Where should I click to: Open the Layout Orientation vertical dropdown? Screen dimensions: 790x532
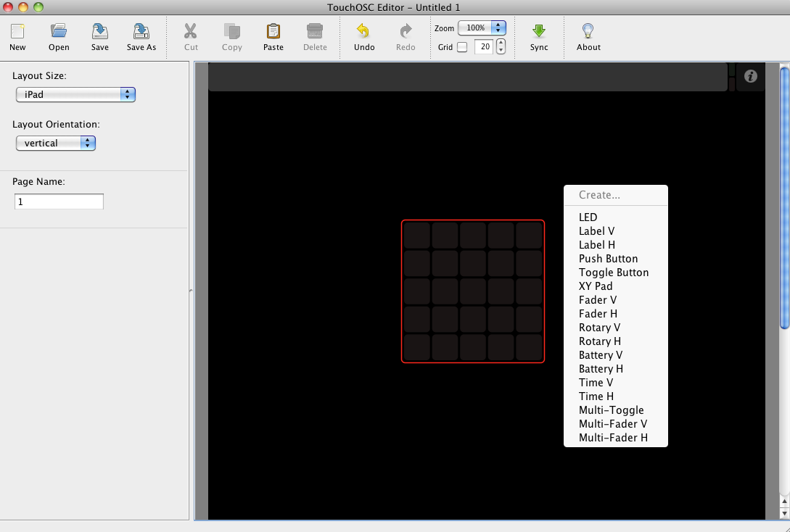tap(56, 143)
